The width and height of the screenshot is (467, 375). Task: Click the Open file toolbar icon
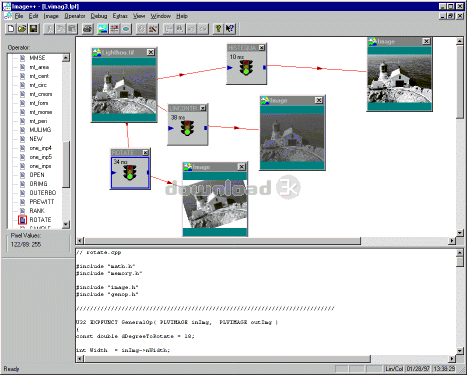coord(22,29)
